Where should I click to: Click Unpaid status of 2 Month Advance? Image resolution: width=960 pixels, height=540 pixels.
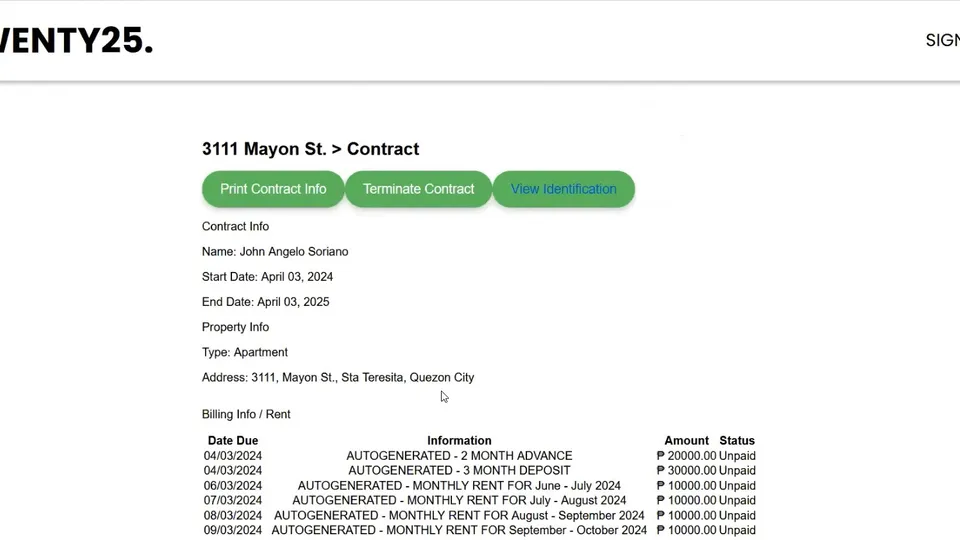pos(737,456)
